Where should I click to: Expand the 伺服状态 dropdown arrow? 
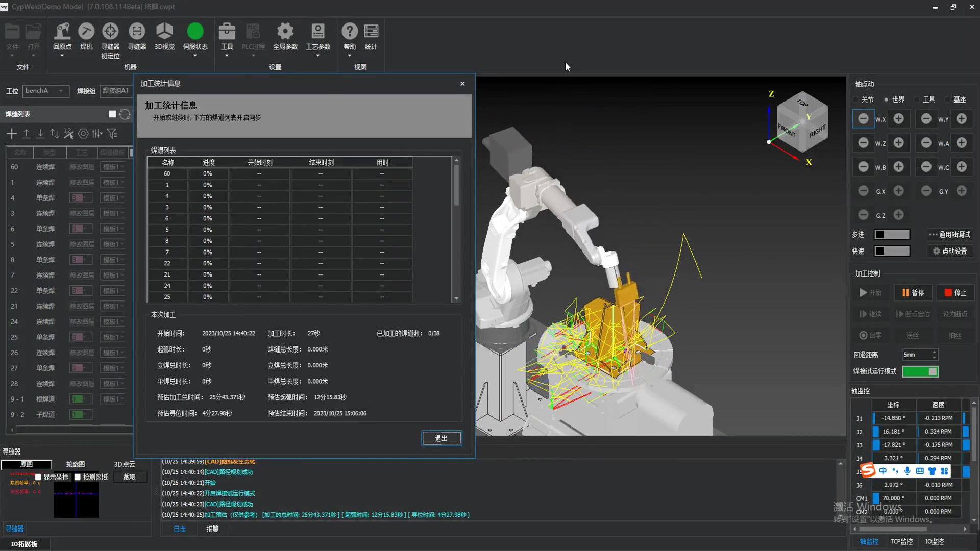click(x=195, y=56)
